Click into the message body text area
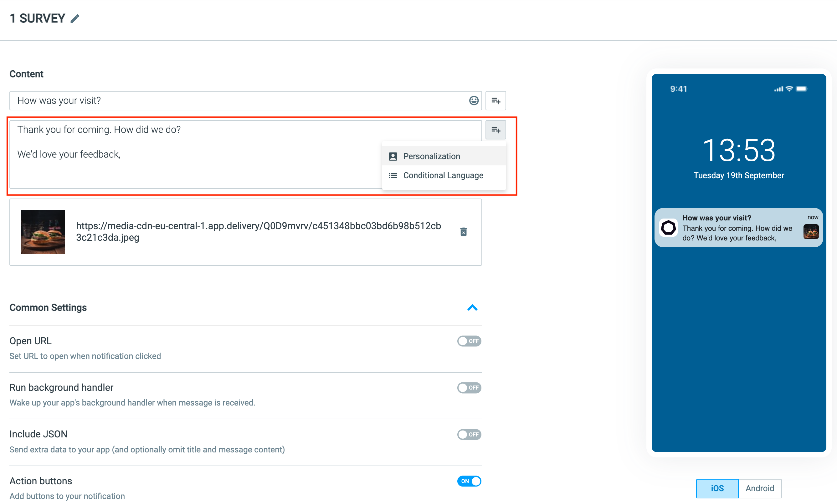 coord(196,154)
